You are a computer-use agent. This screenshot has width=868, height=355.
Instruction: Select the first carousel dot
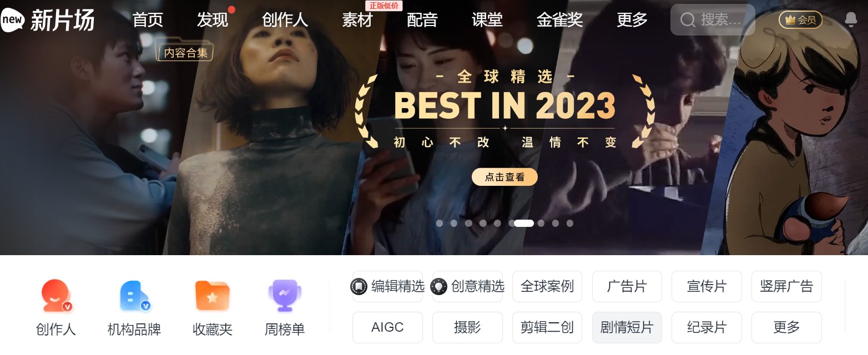click(x=440, y=224)
